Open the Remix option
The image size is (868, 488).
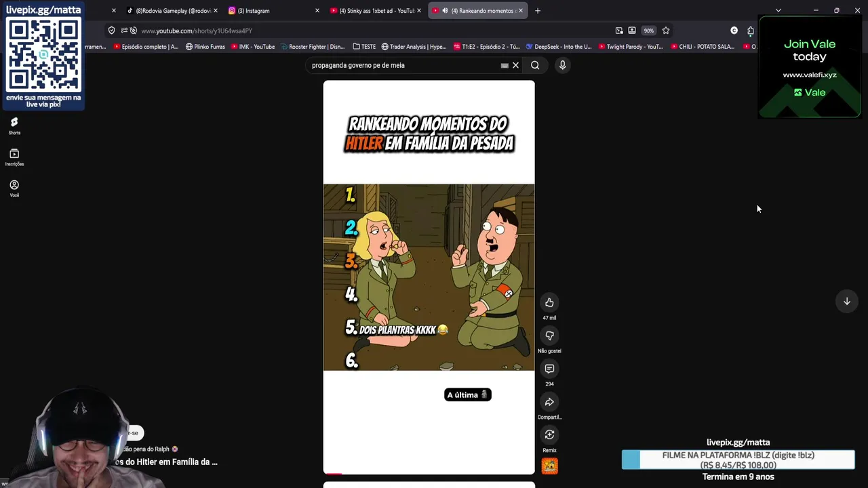pos(549,434)
